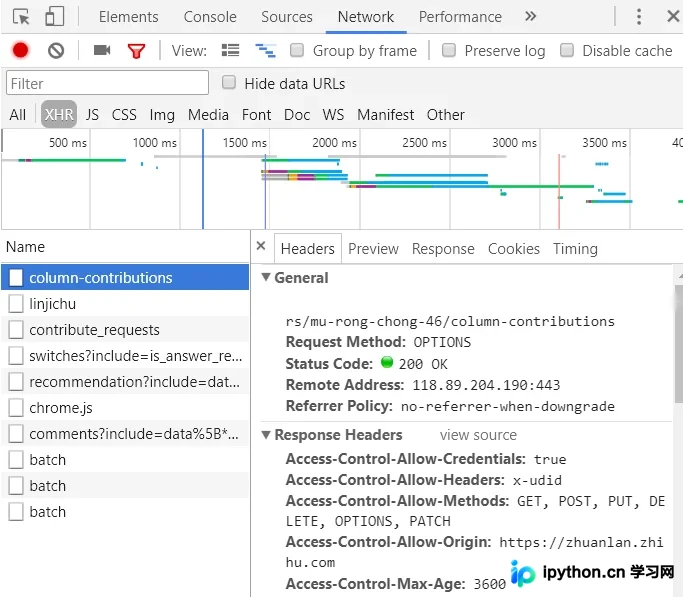This screenshot has width=683, height=597.
Task: Select the Network tab
Action: point(366,17)
